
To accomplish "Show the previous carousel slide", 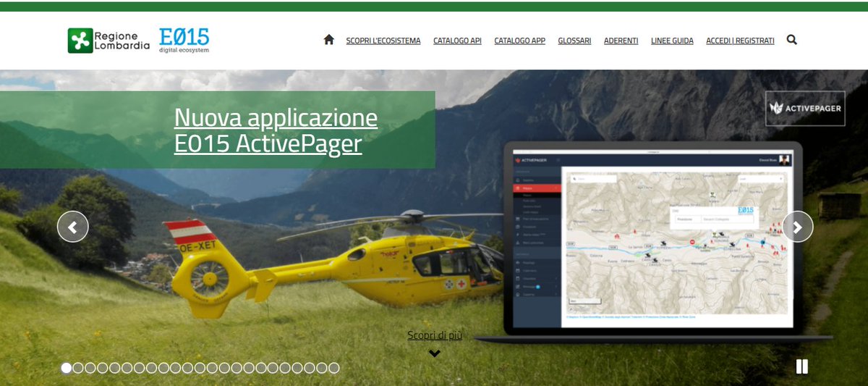I will 73,227.
